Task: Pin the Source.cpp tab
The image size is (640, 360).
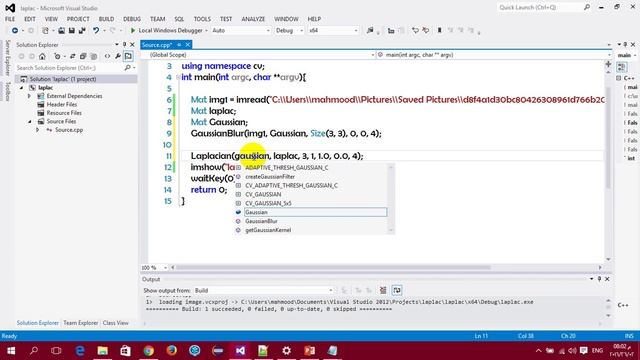Action: [179, 45]
